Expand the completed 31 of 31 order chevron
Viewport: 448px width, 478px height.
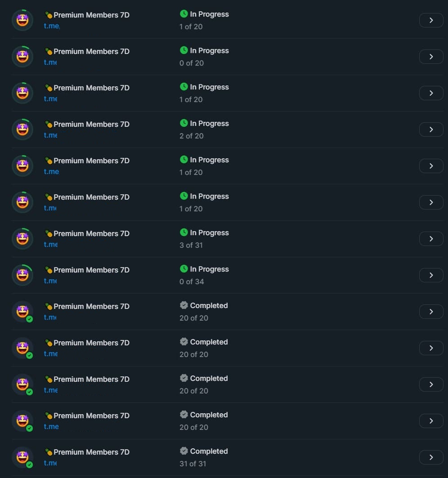pyautogui.click(x=431, y=457)
